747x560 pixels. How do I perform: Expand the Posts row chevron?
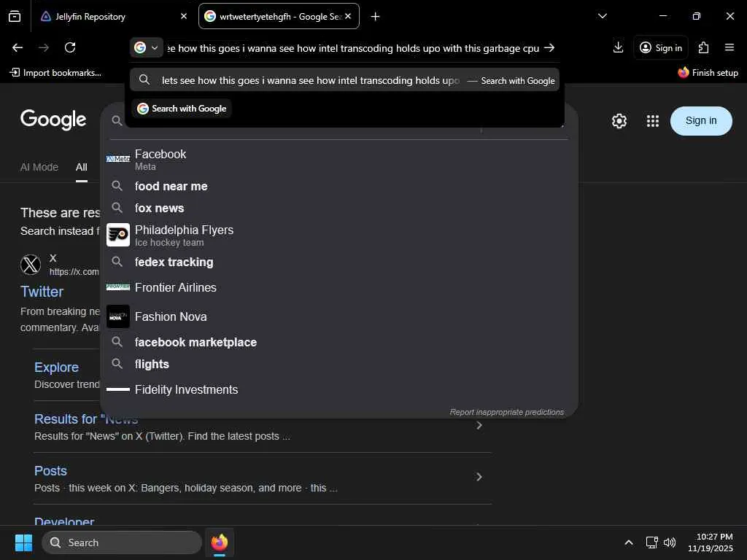click(x=479, y=477)
